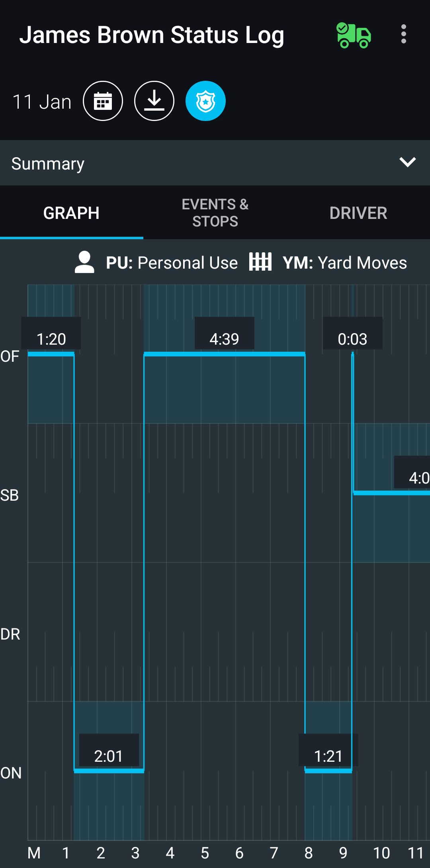Click the Summary chevron arrow
Viewport: 430px width, 868px height.
coord(408,162)
